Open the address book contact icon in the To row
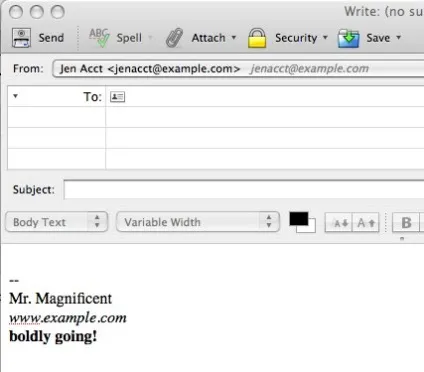Screen dimensions: 424x372 click(x=117, y=97)
